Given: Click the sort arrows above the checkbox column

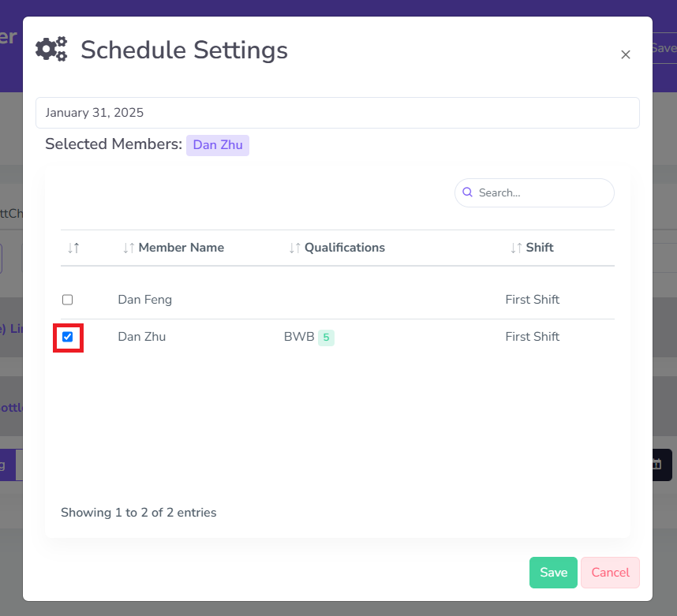Looking at the screenshot, I should click(73, 248).
